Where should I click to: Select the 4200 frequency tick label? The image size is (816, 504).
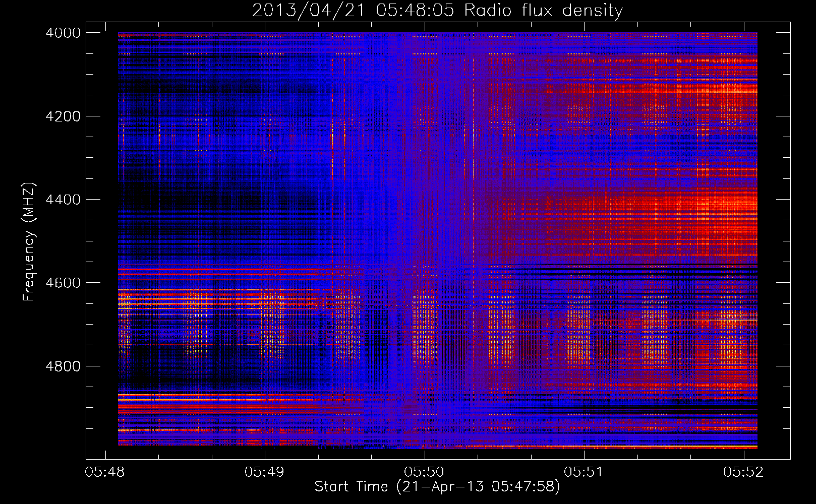tap(63, 116)
